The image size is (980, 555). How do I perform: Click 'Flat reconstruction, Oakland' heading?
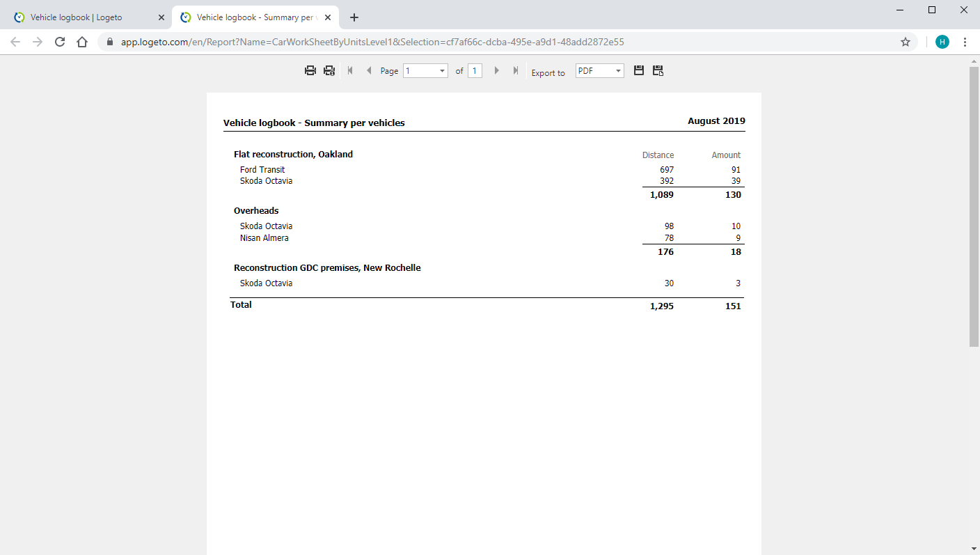(293, 155)
